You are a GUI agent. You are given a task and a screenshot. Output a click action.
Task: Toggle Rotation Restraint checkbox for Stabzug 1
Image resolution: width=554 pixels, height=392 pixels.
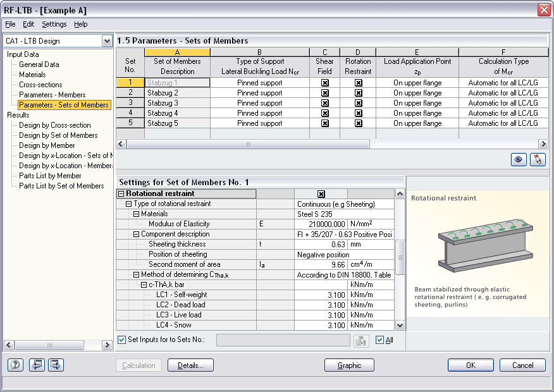click(358, 83)
